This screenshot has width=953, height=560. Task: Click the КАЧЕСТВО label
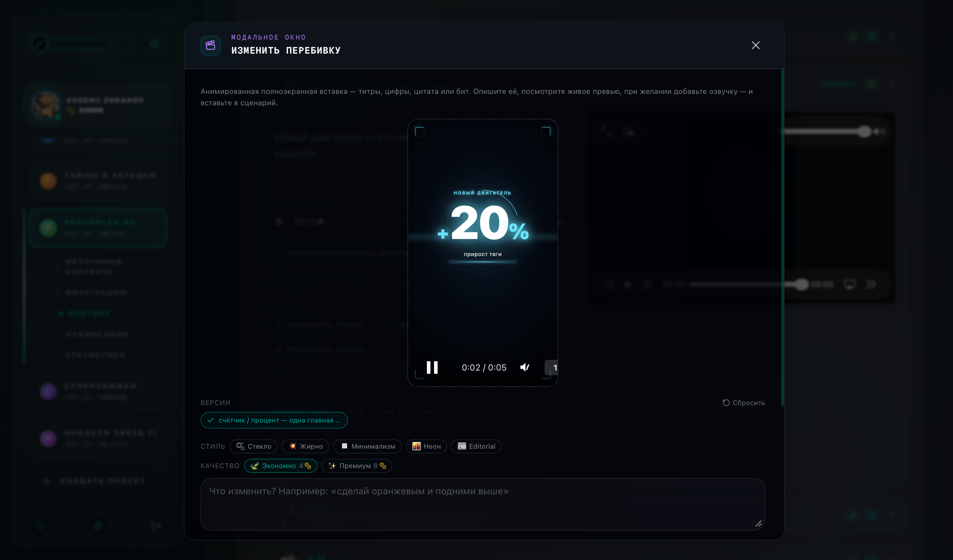[220, 466]
